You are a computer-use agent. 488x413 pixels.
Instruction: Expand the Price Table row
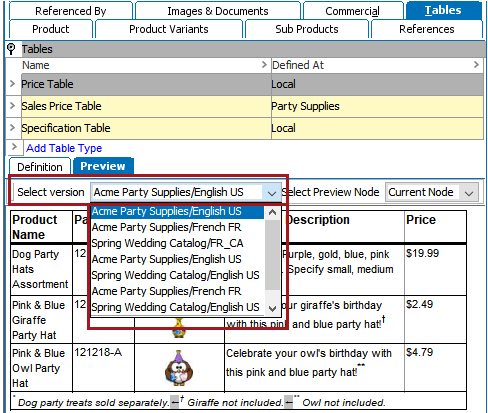(12, 83)
